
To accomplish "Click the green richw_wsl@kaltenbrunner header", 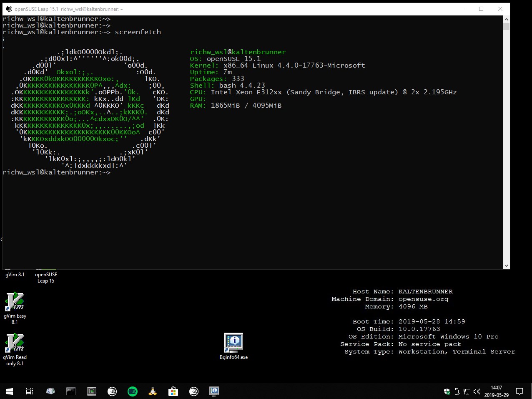I will click(238, 52).
